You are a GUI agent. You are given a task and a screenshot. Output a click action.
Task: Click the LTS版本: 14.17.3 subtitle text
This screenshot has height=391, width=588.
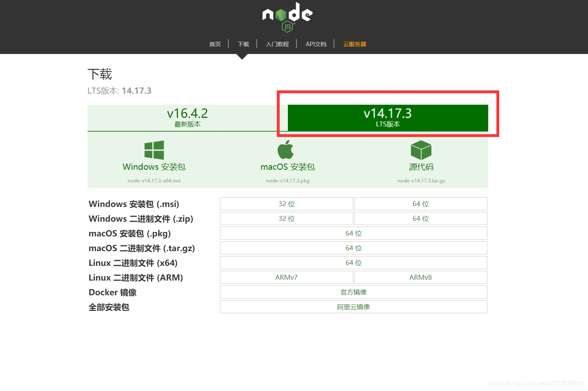(x=119, y=91)
